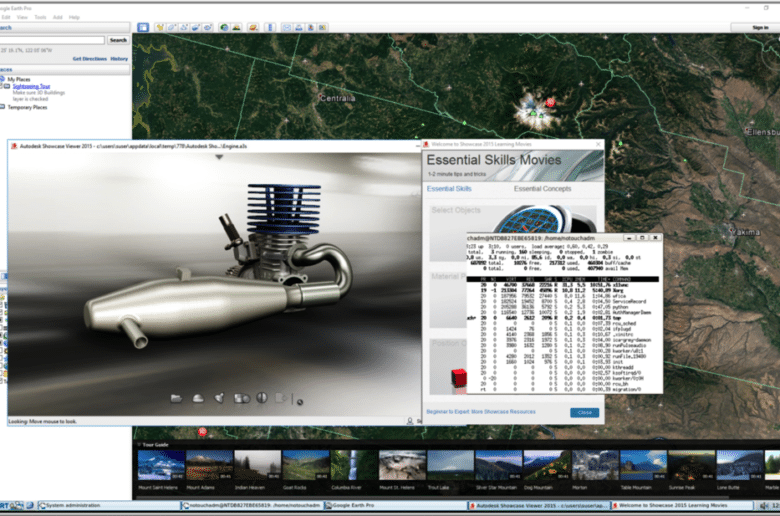Select Temporary Places in the Places tree
780x516 pixels.
[x=27, y=107]
